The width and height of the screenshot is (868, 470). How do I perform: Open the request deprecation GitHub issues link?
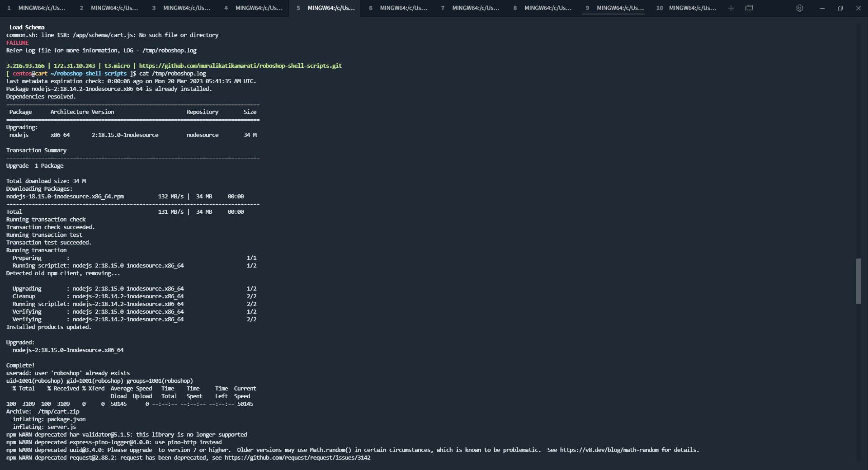click(297, 458)
